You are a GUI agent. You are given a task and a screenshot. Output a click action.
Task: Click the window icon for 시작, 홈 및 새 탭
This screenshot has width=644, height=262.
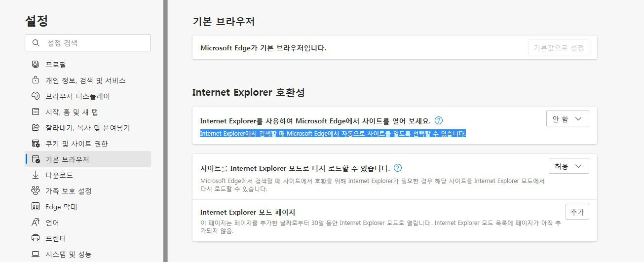[36, 112]
